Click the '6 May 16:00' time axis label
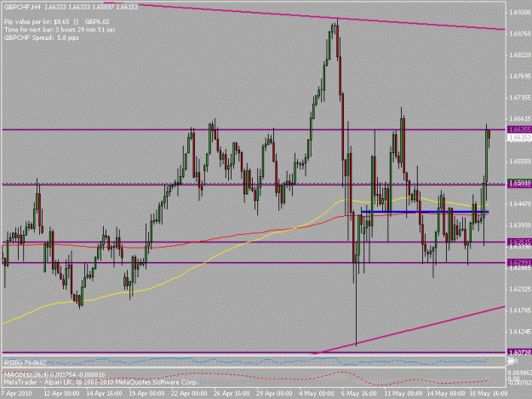Viewport: 532px width, 399px height. [359, 394]
